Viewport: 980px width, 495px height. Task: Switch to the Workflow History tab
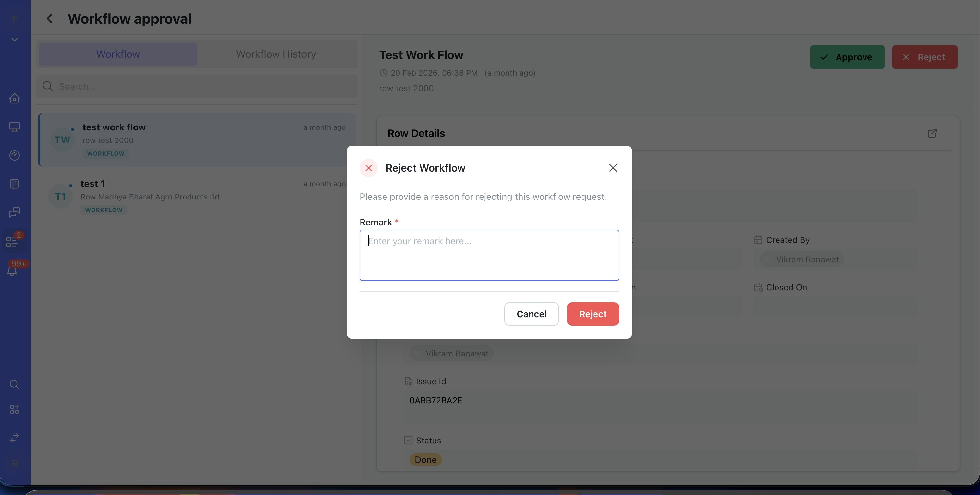(276, 54)
